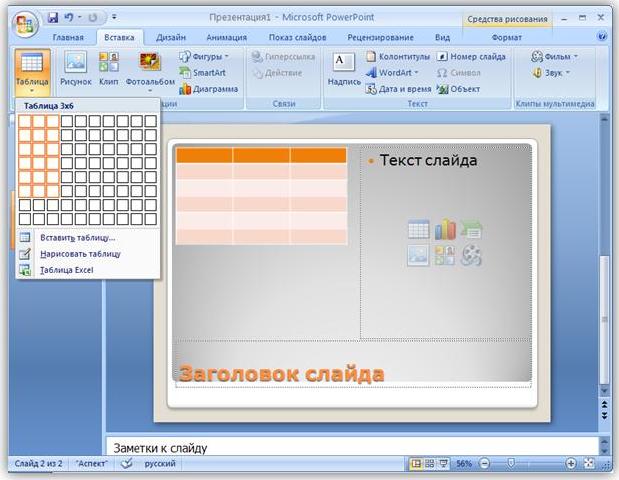Choose 'Нарисовать таблицу' from table menu
619x480 pixels.
(80, 254)
